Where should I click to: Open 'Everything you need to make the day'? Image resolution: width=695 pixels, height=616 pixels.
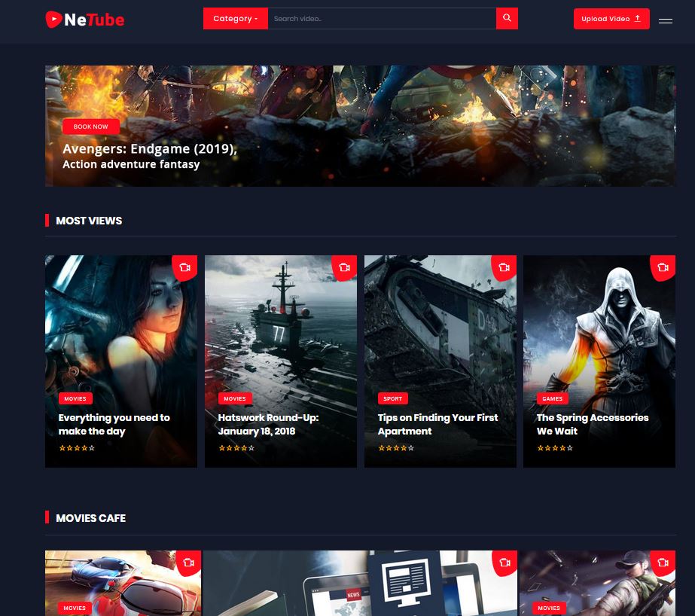click(x=114, y=425)
